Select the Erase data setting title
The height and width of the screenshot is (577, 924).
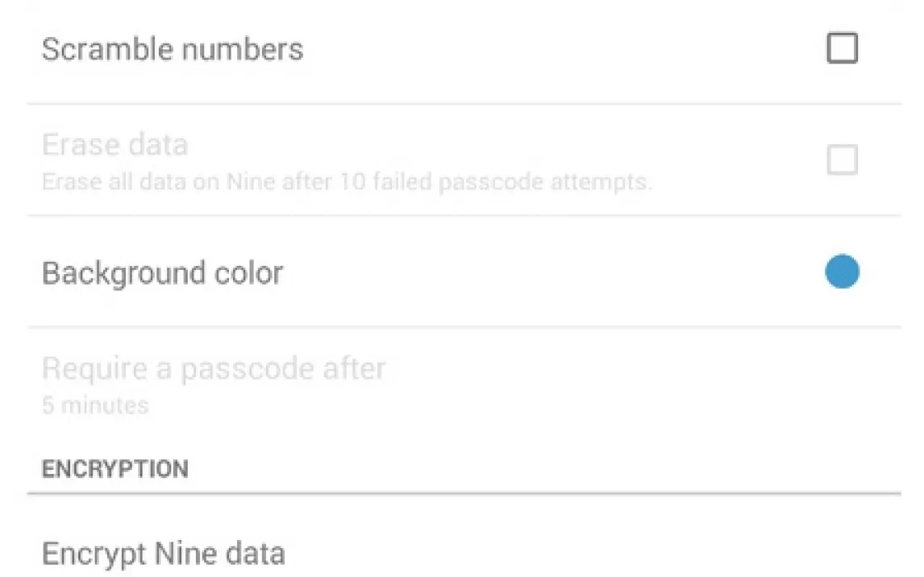click(114, 145)
